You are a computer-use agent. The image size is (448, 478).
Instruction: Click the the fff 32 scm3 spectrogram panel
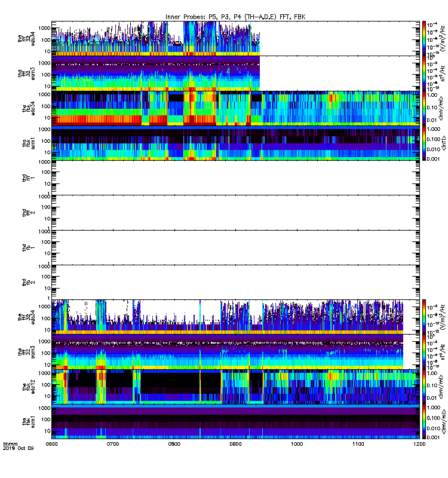point(235,352)
